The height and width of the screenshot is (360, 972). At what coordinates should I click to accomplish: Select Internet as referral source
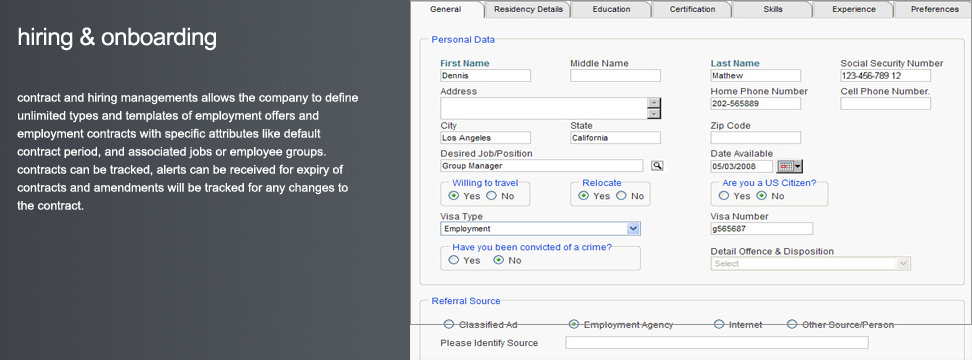[719, 324]
